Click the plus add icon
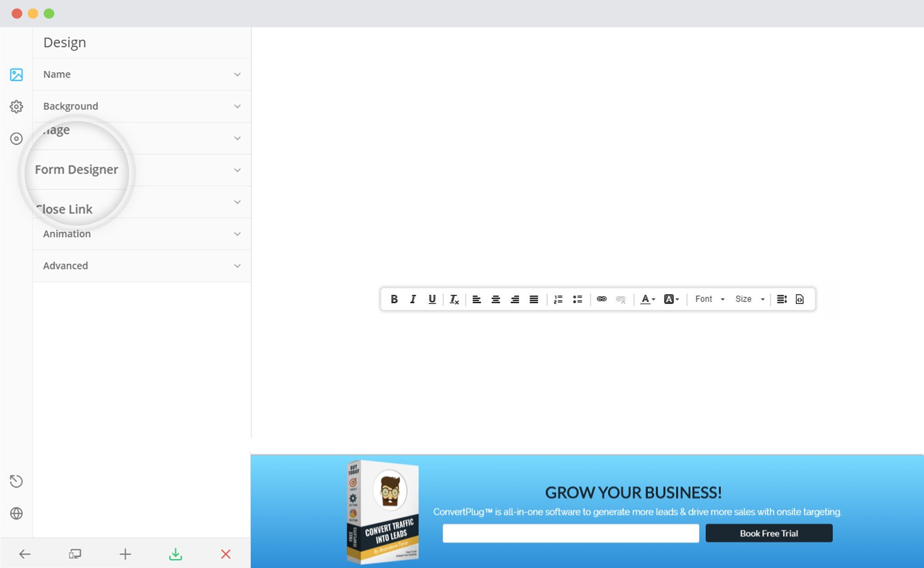924x568 pixels. (125, 554)
